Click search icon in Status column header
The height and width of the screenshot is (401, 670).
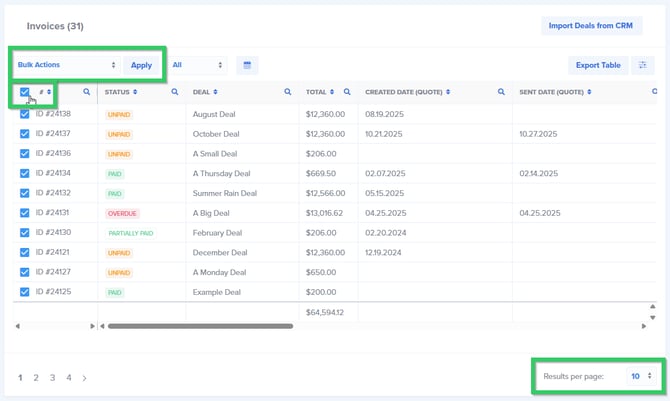pos(175,92)
